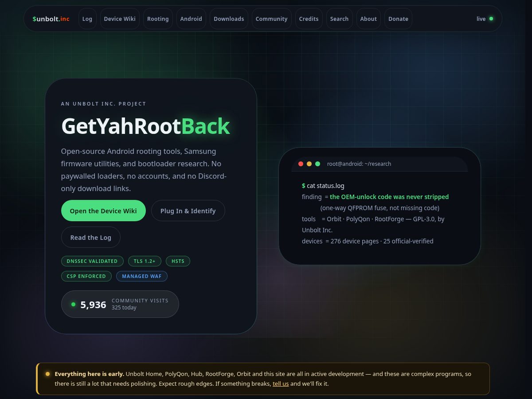Follow the 'tell us' link in the notice
Viewport: 532px width, 399px height.
pos(281,383)
